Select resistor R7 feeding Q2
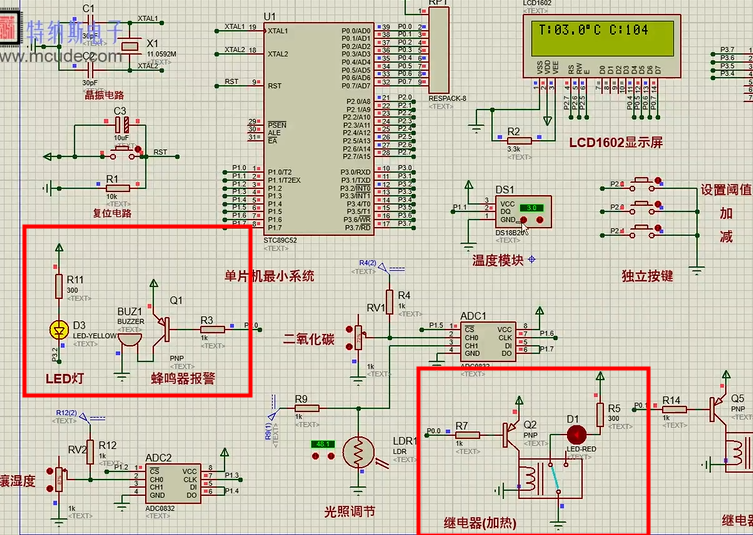The width and height of the screenshot is (753, 535). click(x=467, y=435)
